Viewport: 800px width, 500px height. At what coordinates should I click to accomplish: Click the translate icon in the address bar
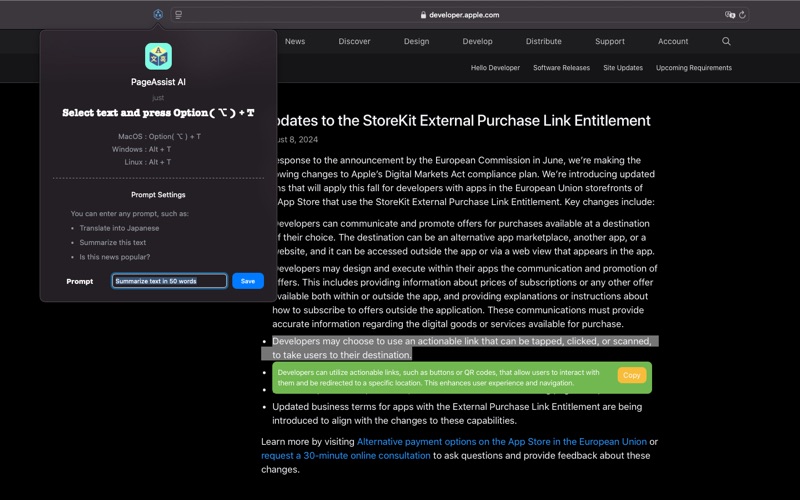pos(730,15)
